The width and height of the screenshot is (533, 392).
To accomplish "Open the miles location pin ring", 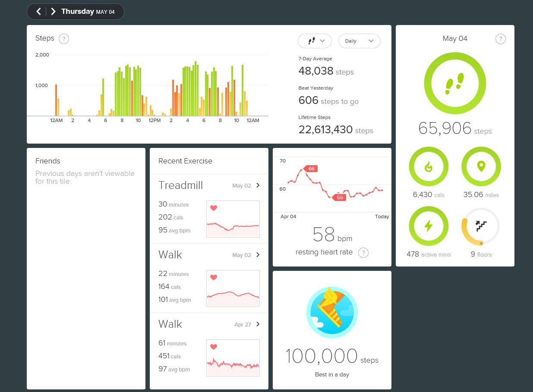I will [481, 166].
